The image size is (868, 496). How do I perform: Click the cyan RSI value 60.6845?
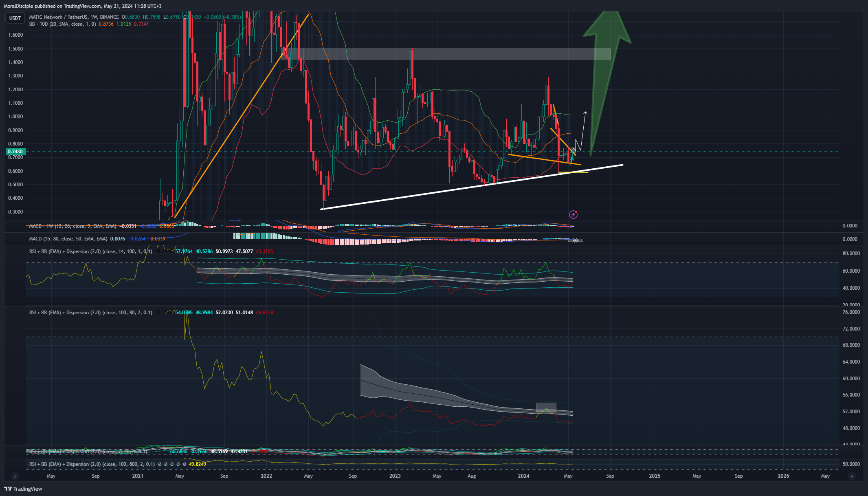179,452
